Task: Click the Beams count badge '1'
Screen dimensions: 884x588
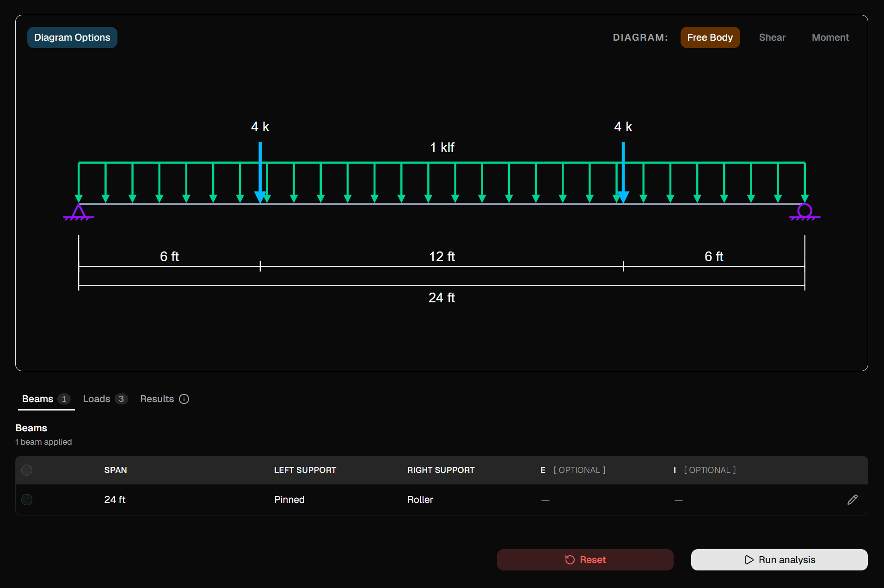Action: [64, 399]
